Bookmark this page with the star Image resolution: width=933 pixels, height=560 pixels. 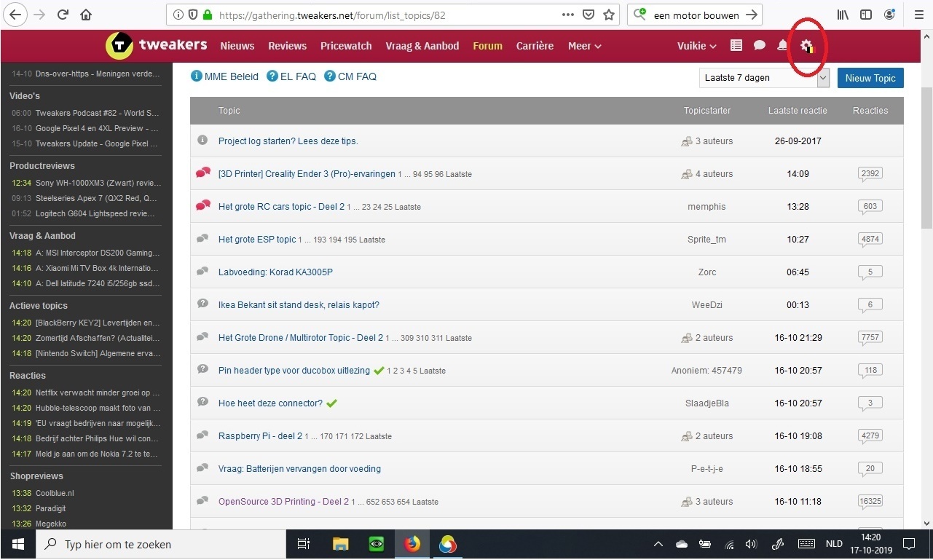tap(610, 15)
